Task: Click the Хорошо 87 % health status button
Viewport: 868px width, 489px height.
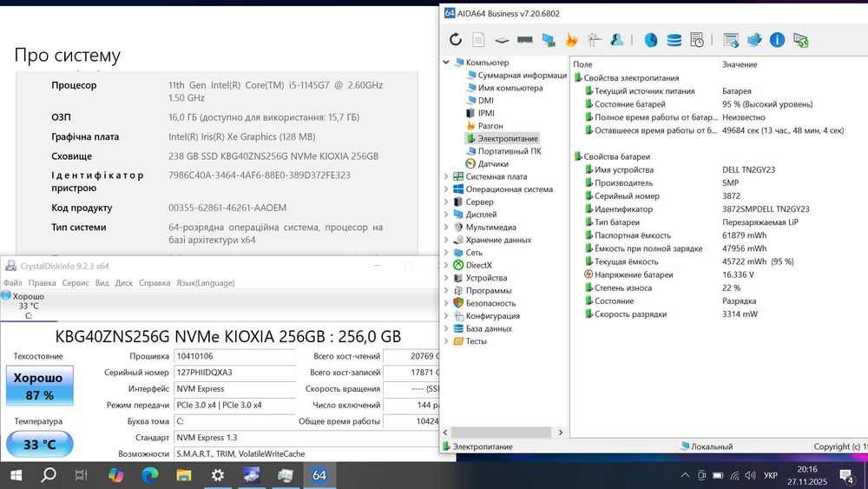Action: pyautogui.click(x=39, y=386)
